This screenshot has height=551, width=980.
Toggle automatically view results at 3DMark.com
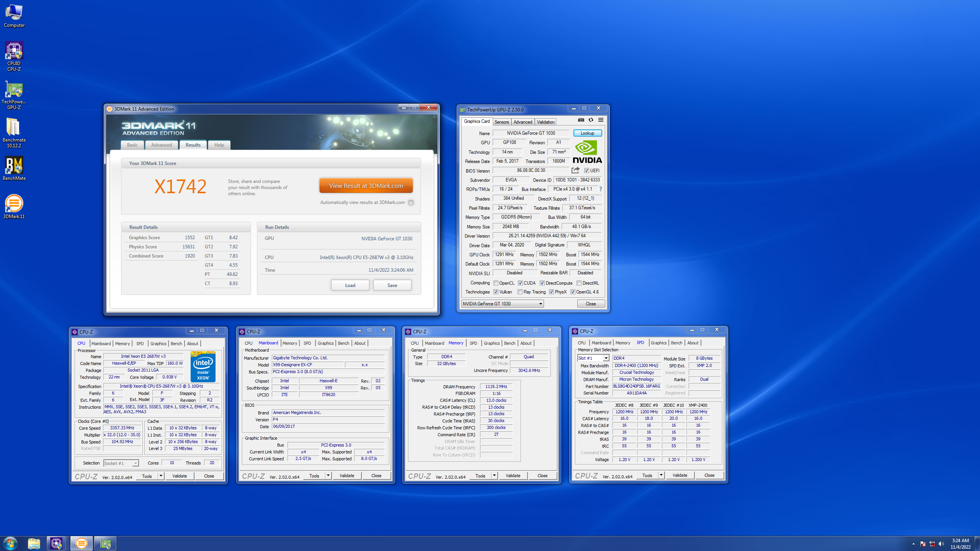pos(411,202)
